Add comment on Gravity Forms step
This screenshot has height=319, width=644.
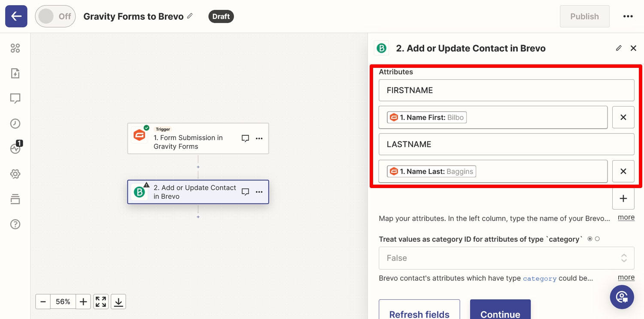pos(245,138)
